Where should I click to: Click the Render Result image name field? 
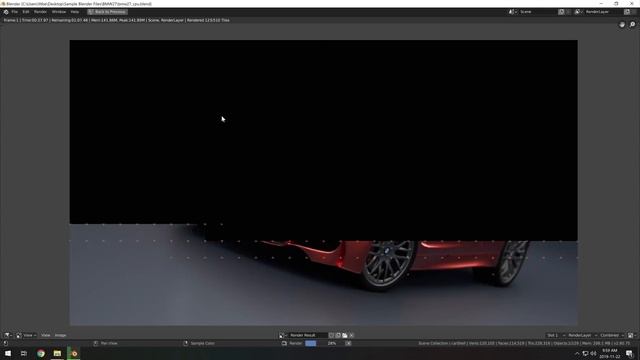[x=307, y=335]
